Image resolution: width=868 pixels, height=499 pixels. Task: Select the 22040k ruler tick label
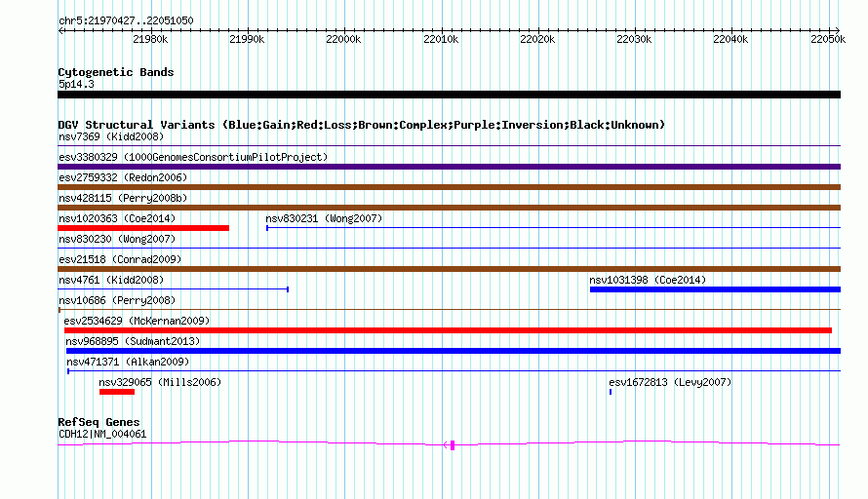pos(730,39)
